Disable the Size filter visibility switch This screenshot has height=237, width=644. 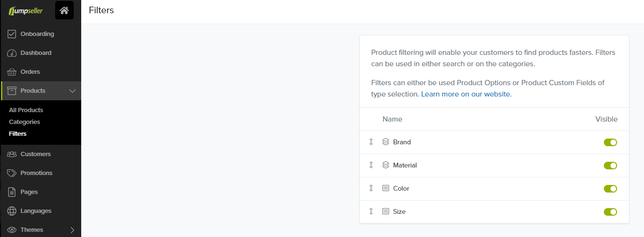tap(610, 212)
